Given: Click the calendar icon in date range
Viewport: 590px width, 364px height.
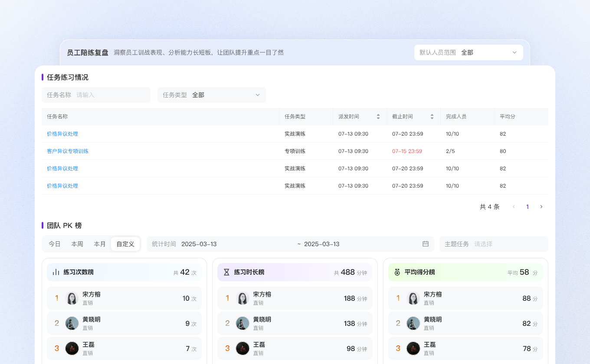Looking at the screenshot, I should point(426,244).
